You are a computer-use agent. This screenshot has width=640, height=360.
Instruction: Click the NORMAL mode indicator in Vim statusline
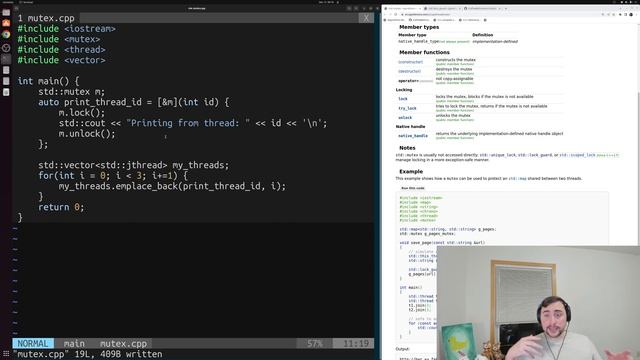(x=33, y=344)
